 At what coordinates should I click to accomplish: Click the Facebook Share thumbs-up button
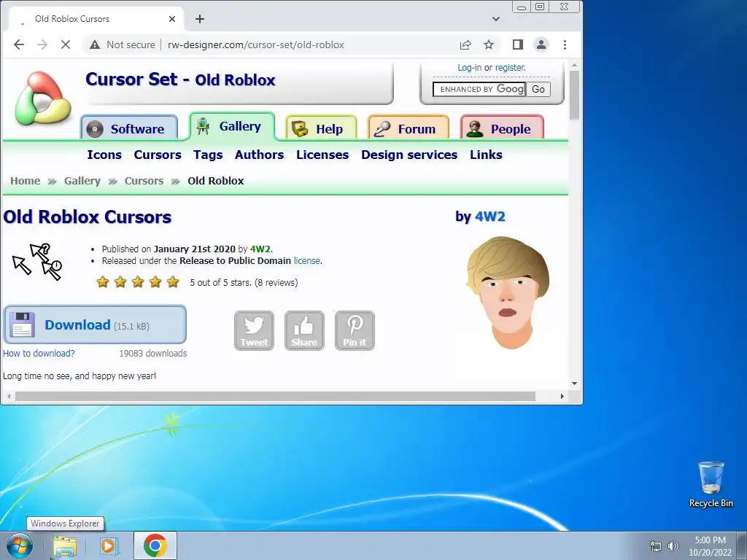[x=304, y=331]
